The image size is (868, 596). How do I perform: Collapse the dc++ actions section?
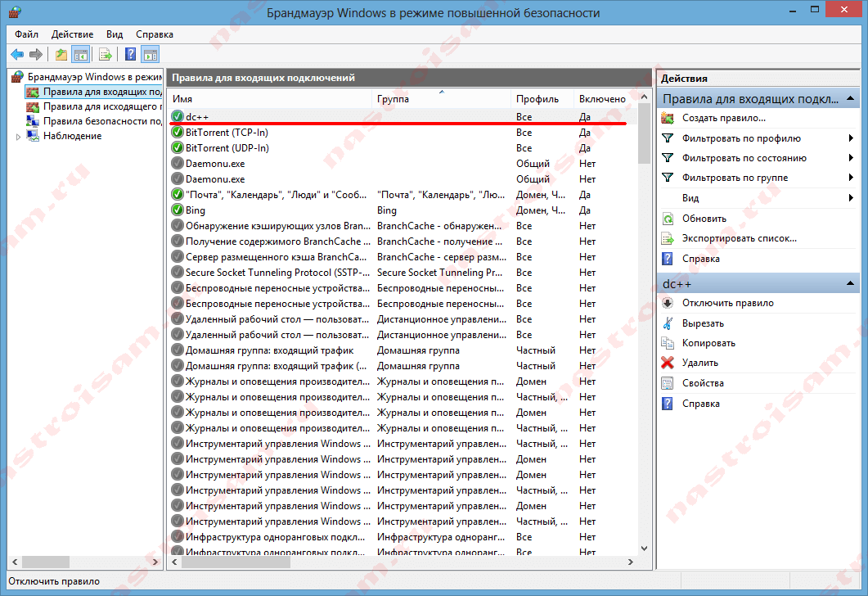pyautogui.click(x=853, y=283)
